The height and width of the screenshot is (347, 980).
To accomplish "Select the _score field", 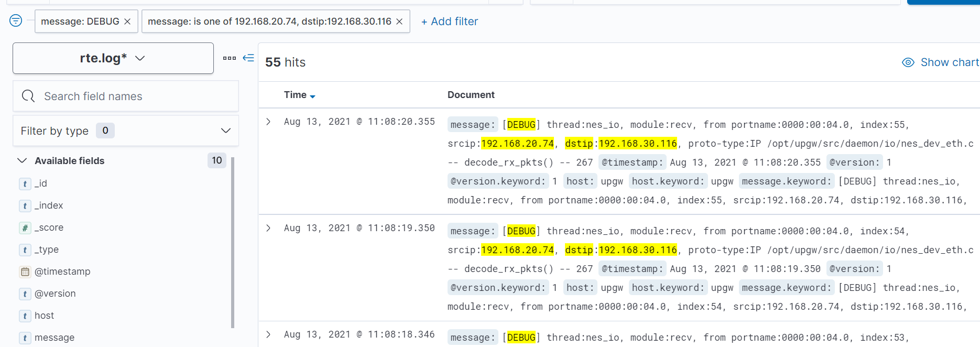I will pyautogui.click(x=49, y=227).
